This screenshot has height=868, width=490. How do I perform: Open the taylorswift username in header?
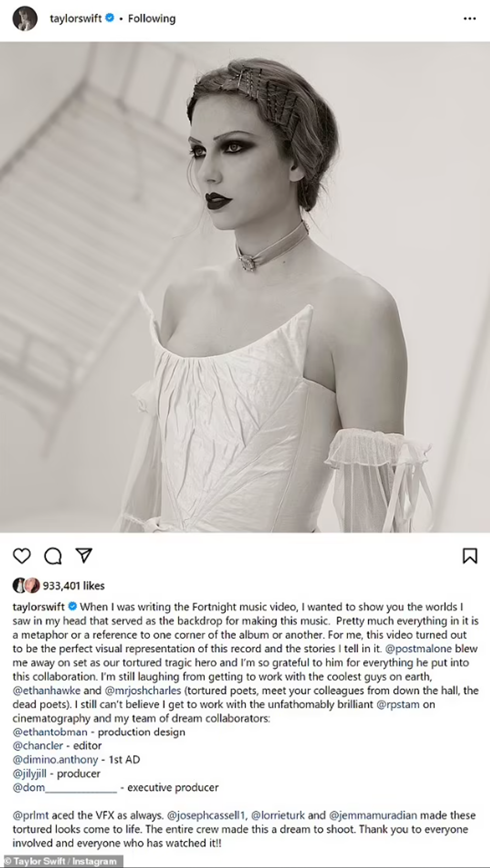click(x=75, y=18)
